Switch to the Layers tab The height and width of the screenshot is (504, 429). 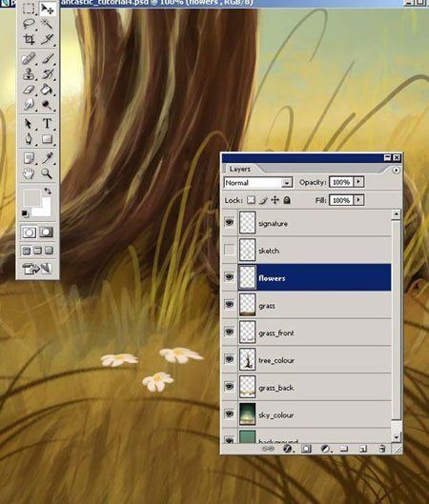point(240,169)
